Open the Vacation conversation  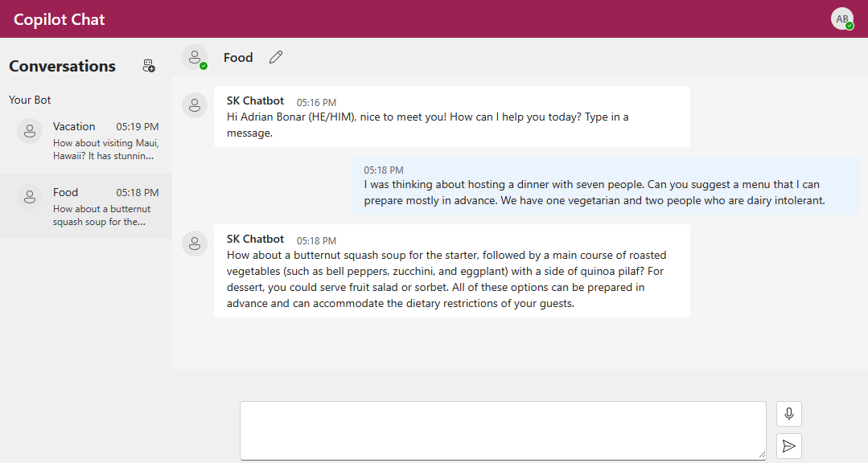[86, 141]
